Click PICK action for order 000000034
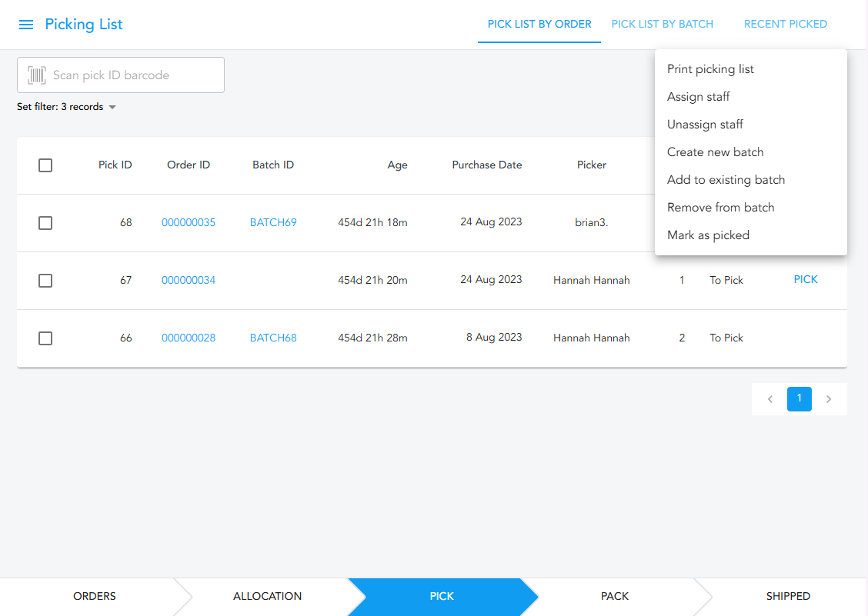The image size is (868, 616). pos(805,280)
